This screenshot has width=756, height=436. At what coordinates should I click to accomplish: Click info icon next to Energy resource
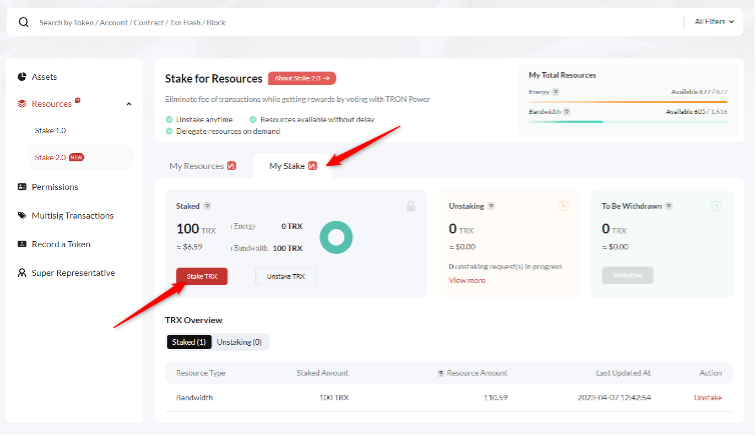[x=555, y=92]
